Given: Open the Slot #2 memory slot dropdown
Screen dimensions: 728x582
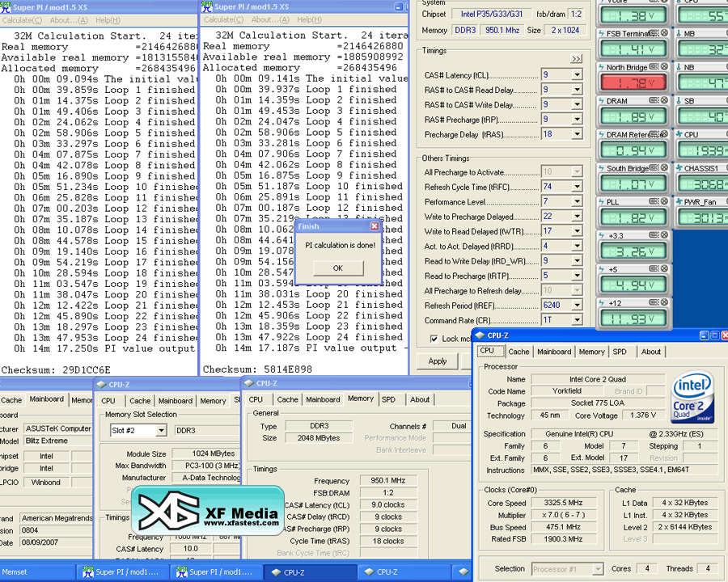Looking at the screenshot, I should (161, 430).
